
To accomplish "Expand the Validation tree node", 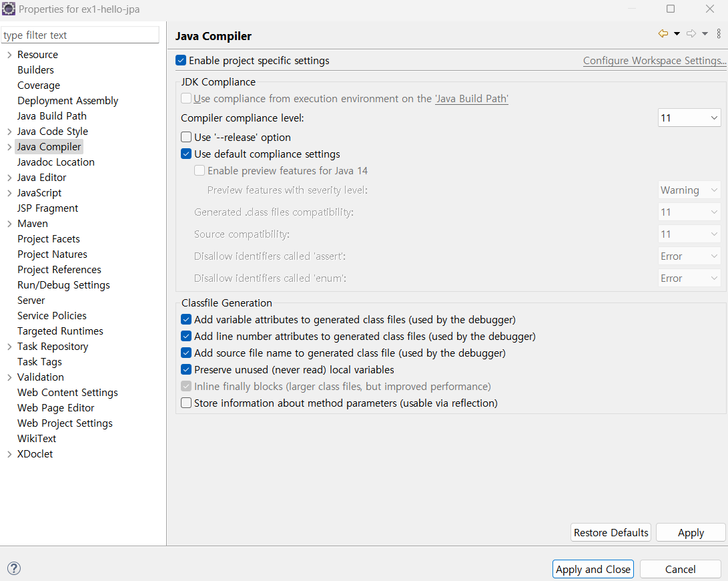I will 9,377.
